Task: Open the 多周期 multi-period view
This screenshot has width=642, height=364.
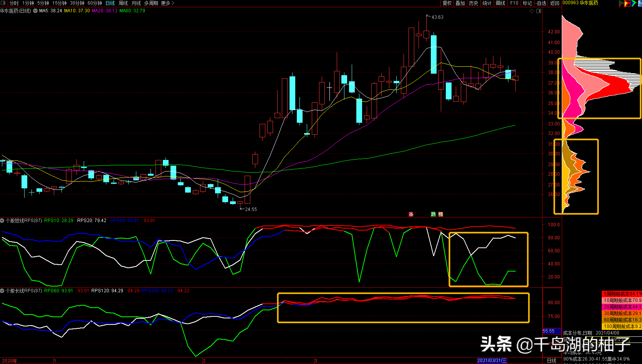Action: [151, 3]
